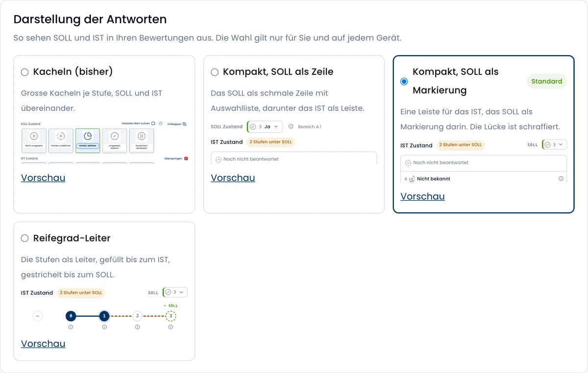Click ladder step 2 circle
Viewport: 588px width, 373px height.
(x=137, y=316)
